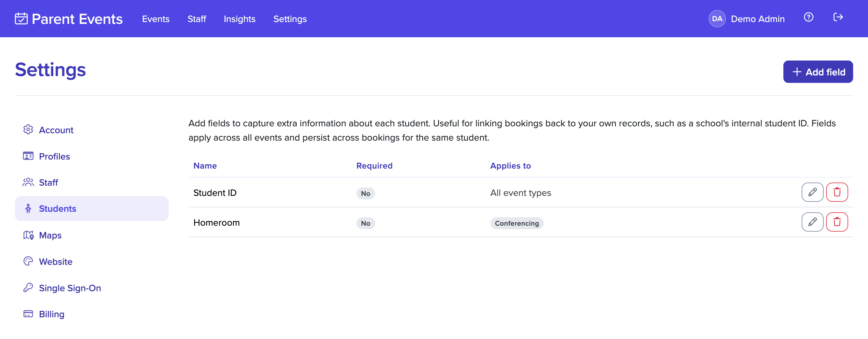Click the log out arrow icon
The height and width of the screenshot is (339, 868).
(838, 17)
